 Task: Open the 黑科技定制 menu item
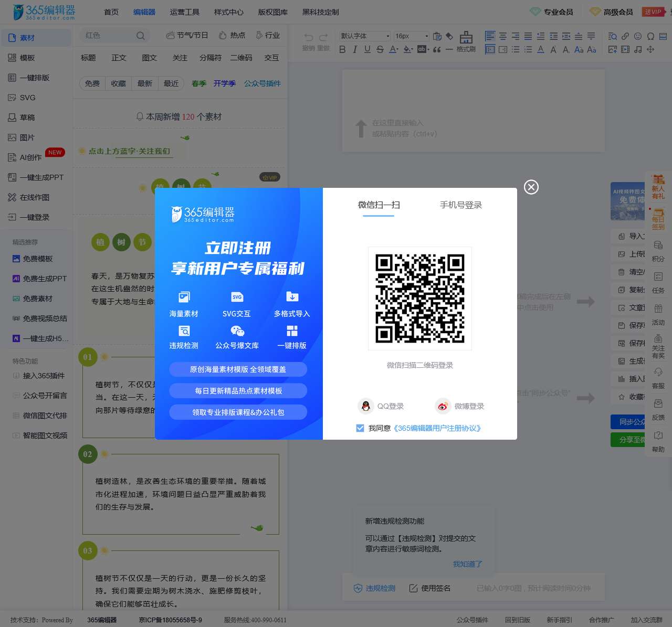[321, 12]
